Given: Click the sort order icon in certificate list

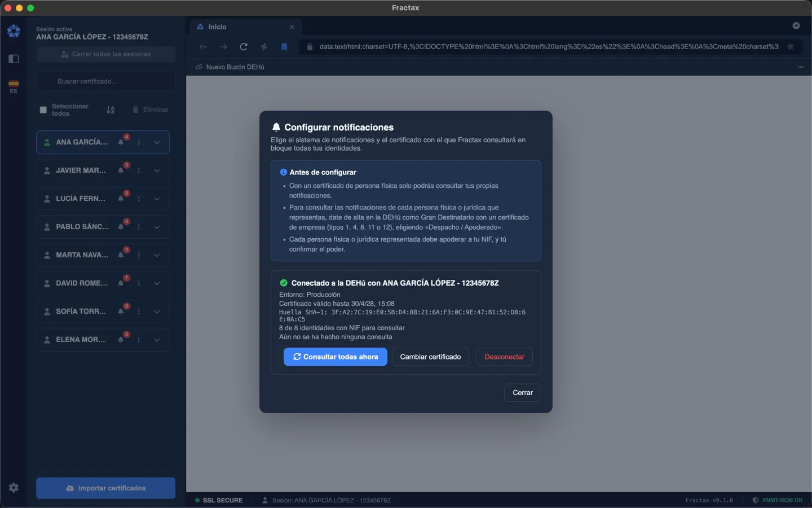Looking at the screenshot, I should click(111, 110).
